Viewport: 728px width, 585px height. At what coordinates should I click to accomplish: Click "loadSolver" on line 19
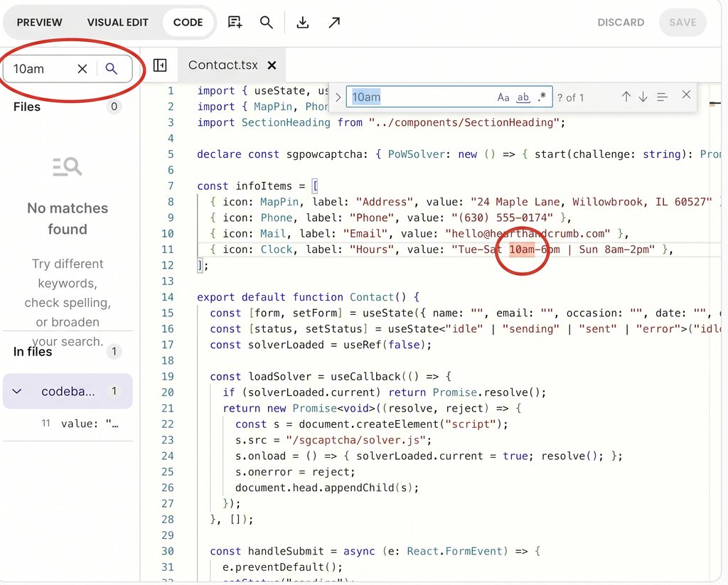pos(280,377)
